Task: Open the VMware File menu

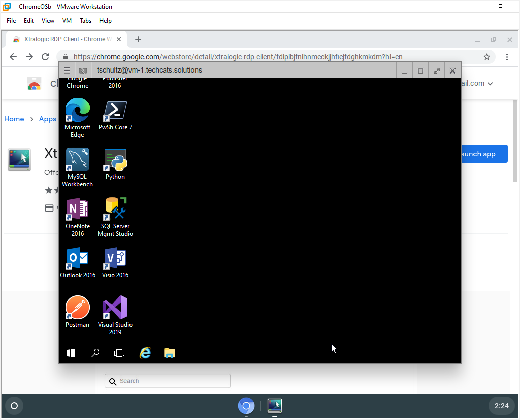Action: point(11,21)
